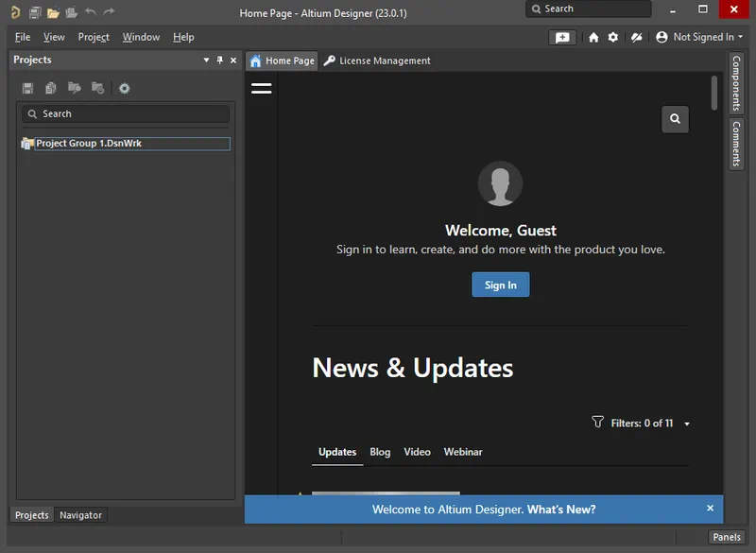Open a document using the folder icon
756x553 pixels.
tap(53, 12)
